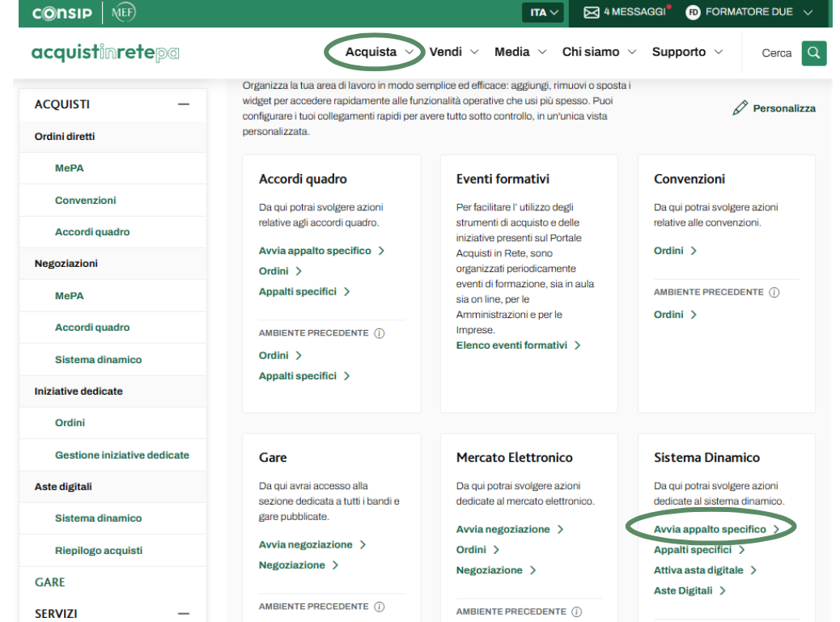Image resolution: width=840 pixels, height=622 pixels.
Task: Click Attiva asta digitale link
Action: [x=698, y=570]
